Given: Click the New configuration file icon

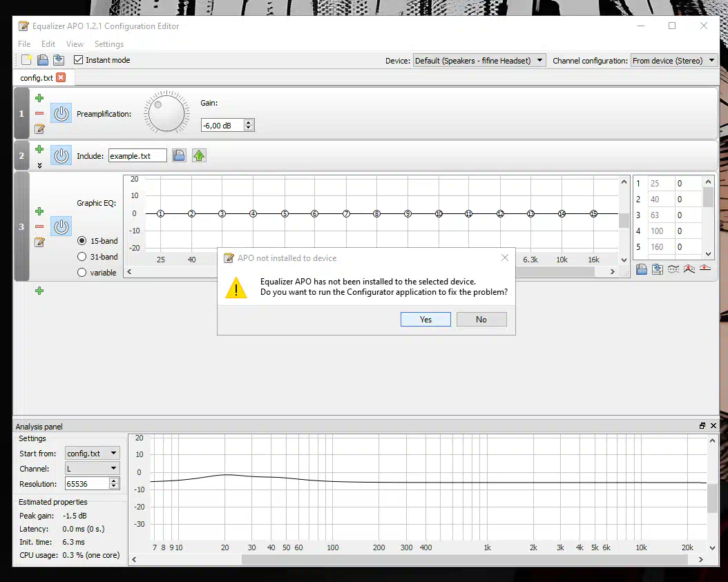Looking at the screenshot, I should click(x=26, y=60).
